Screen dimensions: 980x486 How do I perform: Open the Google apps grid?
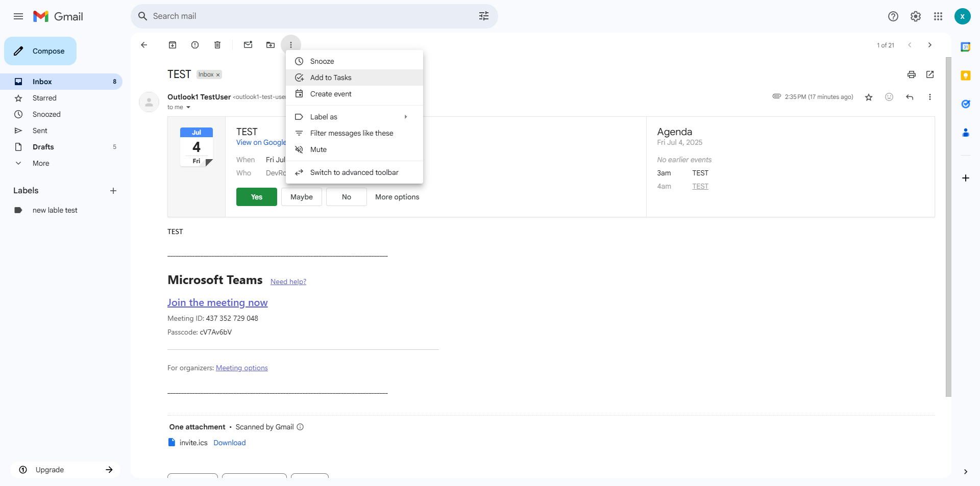[938, 16]
